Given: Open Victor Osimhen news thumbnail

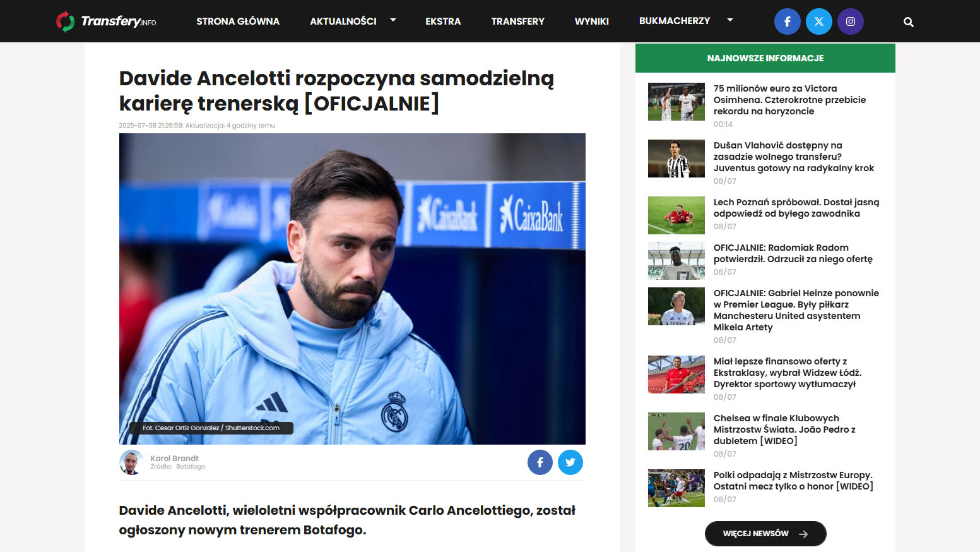Looking at the screenshot, I should click(676, 102).
